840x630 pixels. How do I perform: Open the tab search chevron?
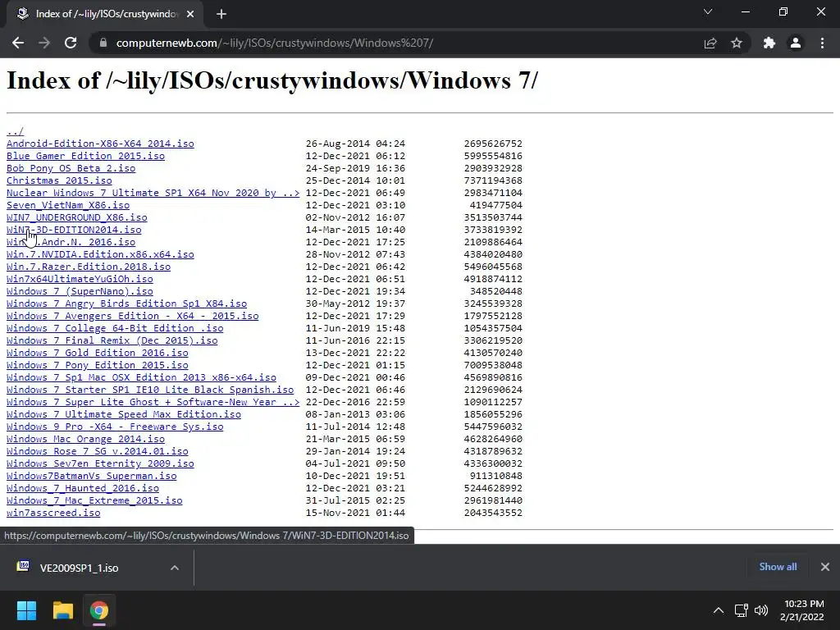(x=708, y=11)
